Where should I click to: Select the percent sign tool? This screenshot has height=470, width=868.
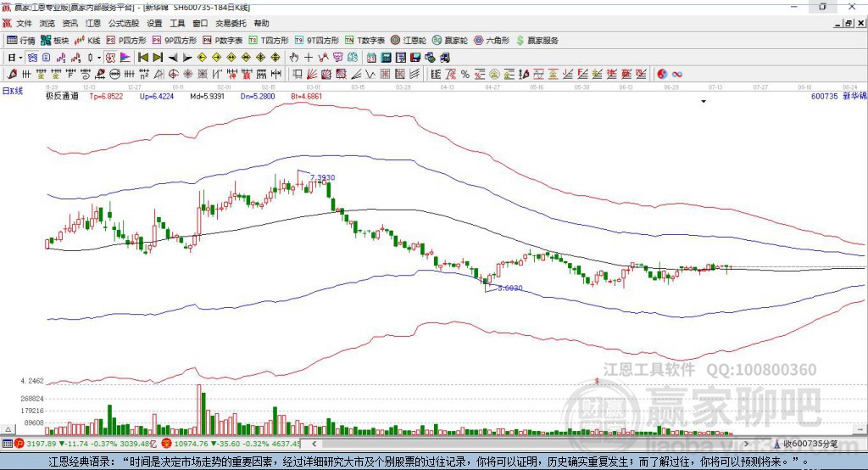(465, 74)
